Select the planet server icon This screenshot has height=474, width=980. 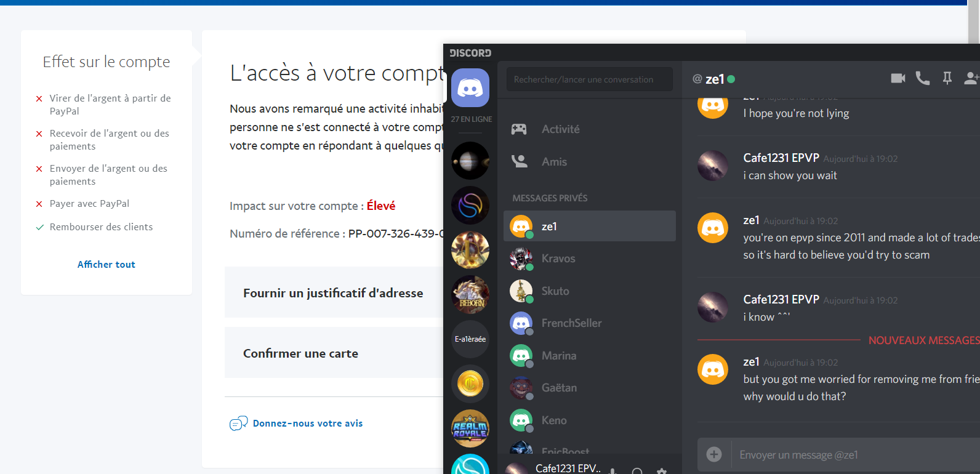pos(470,161)
